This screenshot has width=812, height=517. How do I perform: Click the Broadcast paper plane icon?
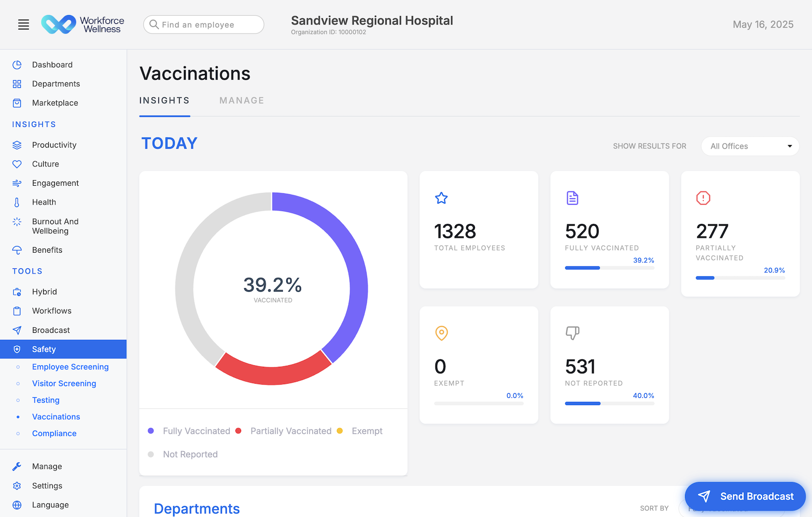click(17, 330)
